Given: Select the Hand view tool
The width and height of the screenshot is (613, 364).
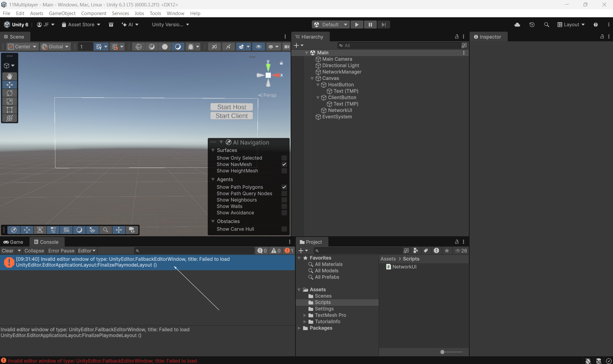Looking at the screenshot, I should click(x=10, y=76).
